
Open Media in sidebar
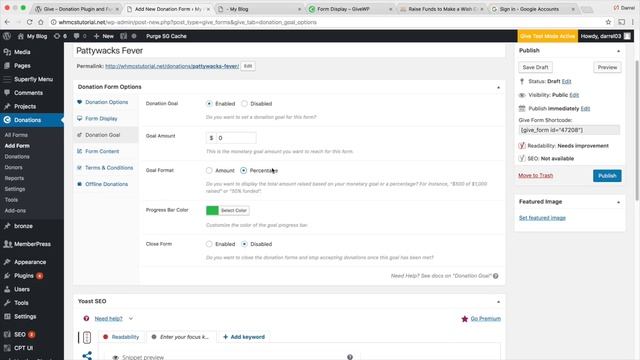(22, 52)
